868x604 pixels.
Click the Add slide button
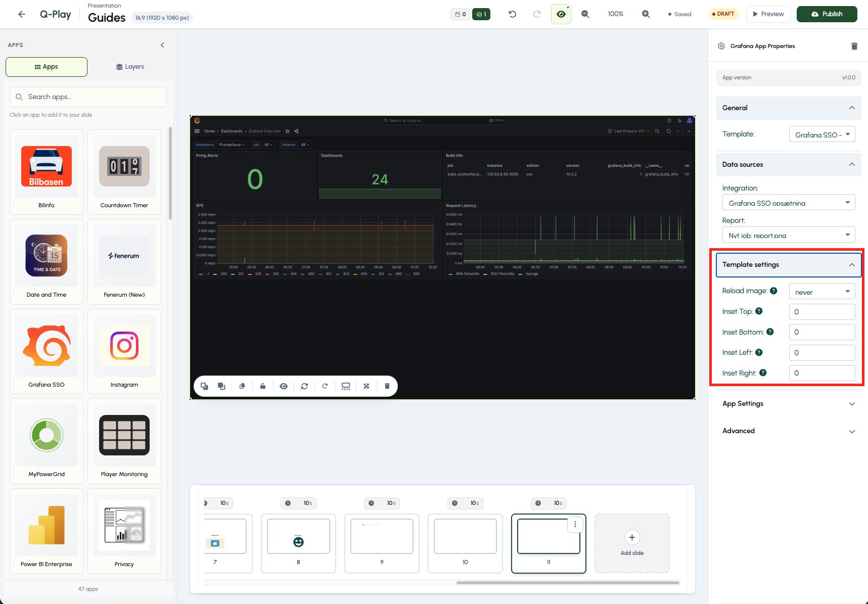tap(632, 543)
